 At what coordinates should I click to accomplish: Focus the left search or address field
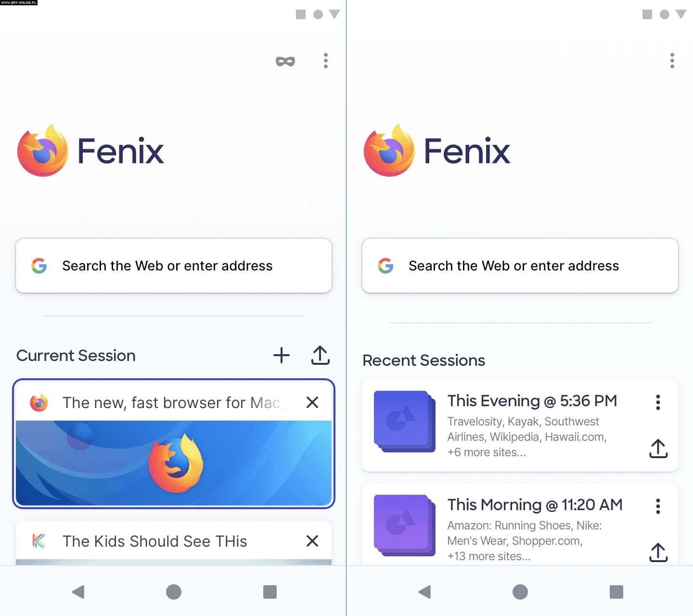(174, 266)
